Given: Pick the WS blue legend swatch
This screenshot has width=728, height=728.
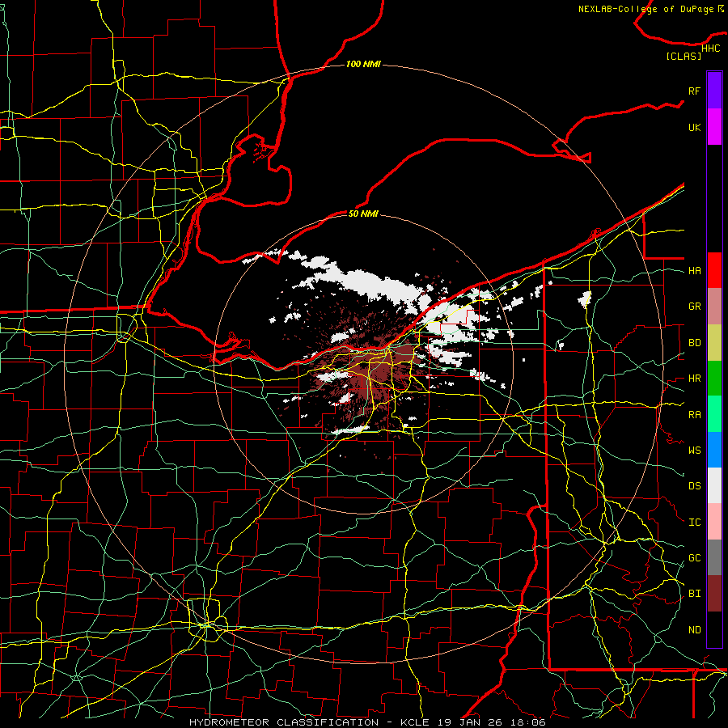Looking at the screenshot, I should (714, 450).
